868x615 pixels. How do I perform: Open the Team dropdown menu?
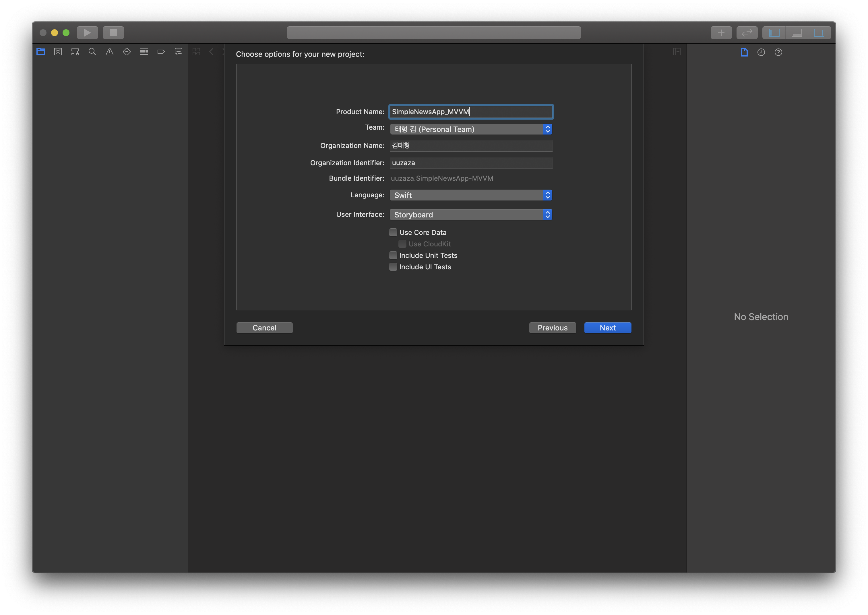tap(470, 129)
